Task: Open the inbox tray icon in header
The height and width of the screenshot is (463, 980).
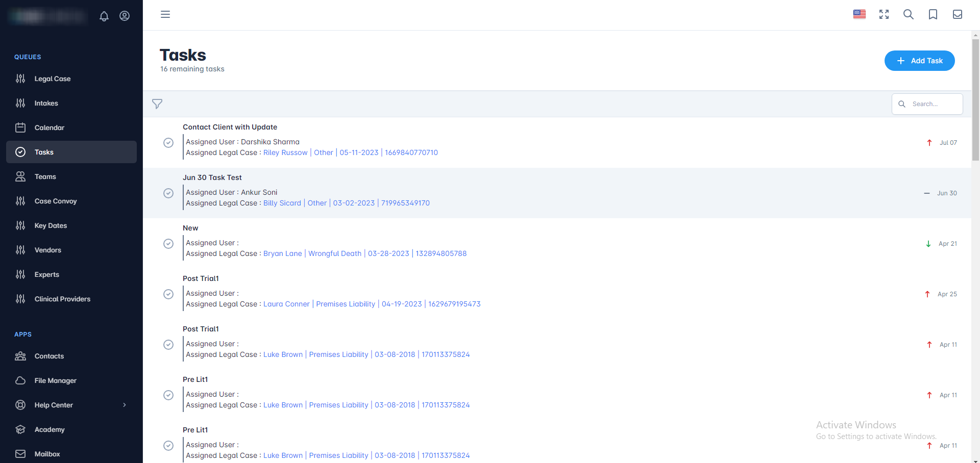Action: click(958, 14)
